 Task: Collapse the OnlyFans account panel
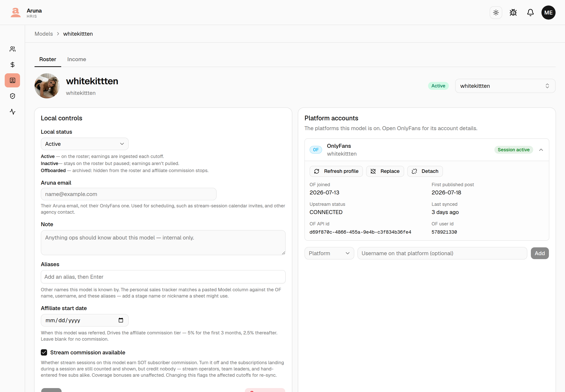click(541, 150)
